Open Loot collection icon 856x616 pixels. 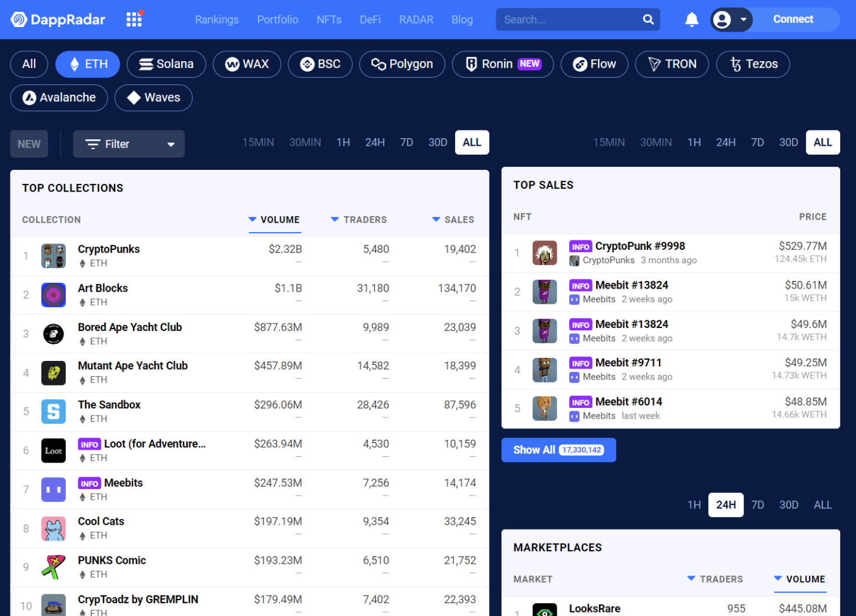click(x=53, y=451)
